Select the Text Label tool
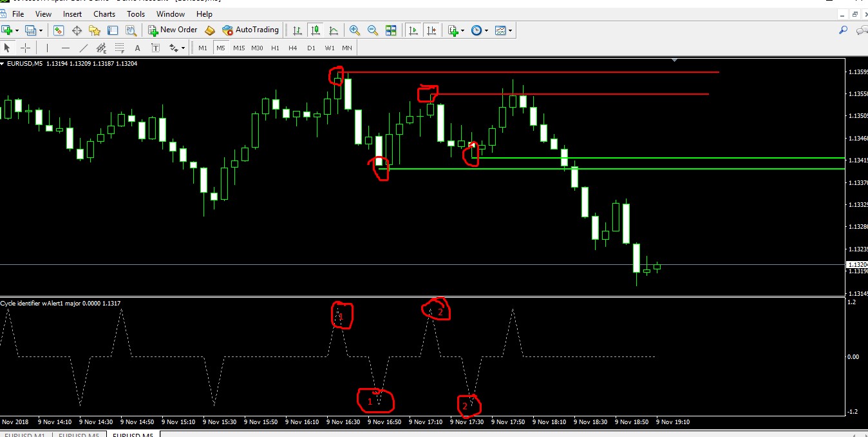 click(155, 48)
